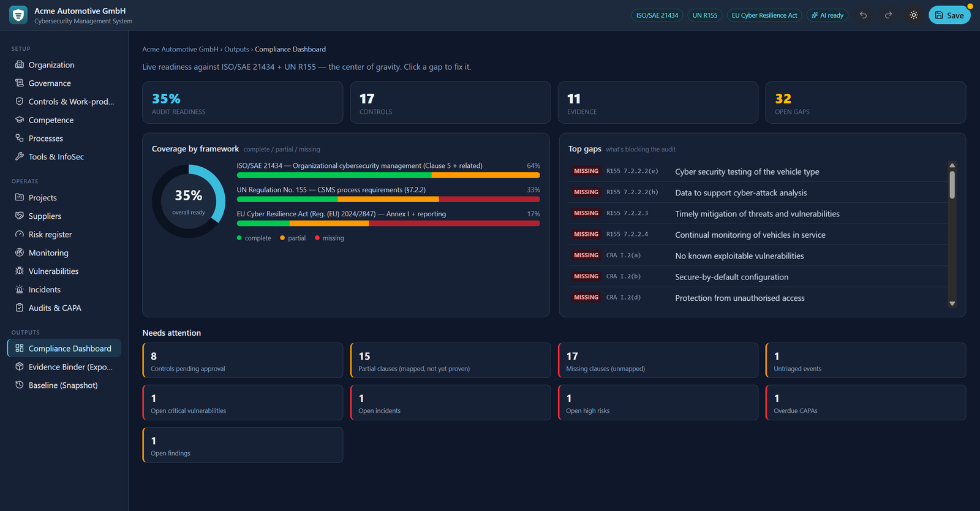Click Top gaps scrollbar down arrow

pos(952,303)
